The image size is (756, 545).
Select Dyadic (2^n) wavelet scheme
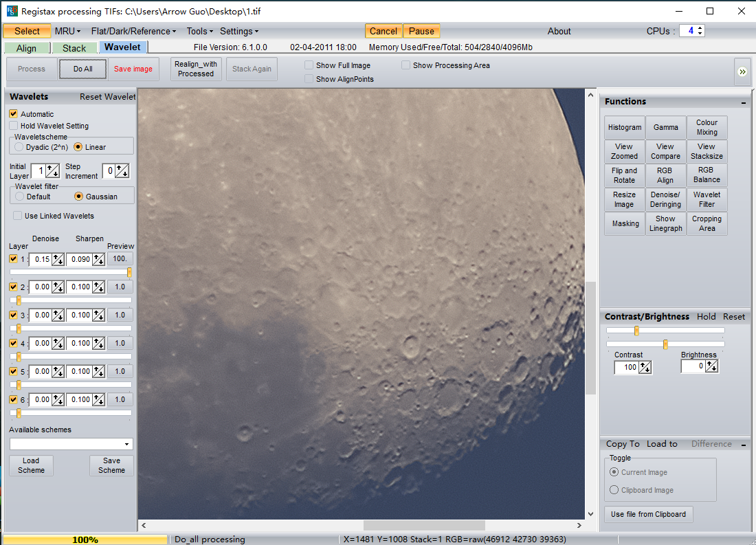click(19, 147)
